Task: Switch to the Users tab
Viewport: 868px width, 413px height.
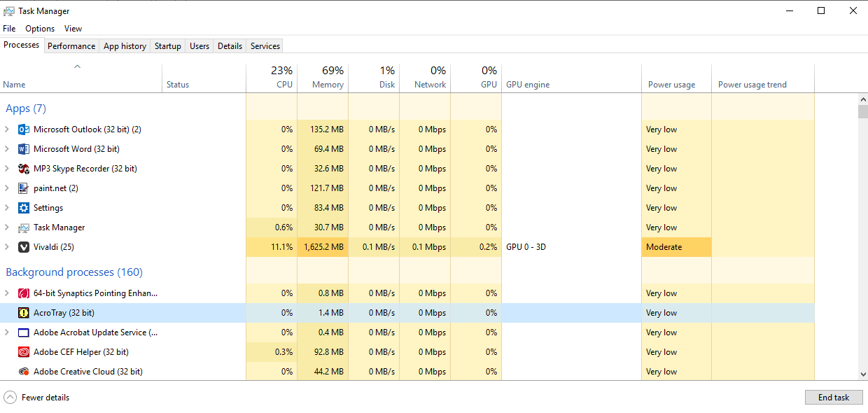Action: point(199,46)
